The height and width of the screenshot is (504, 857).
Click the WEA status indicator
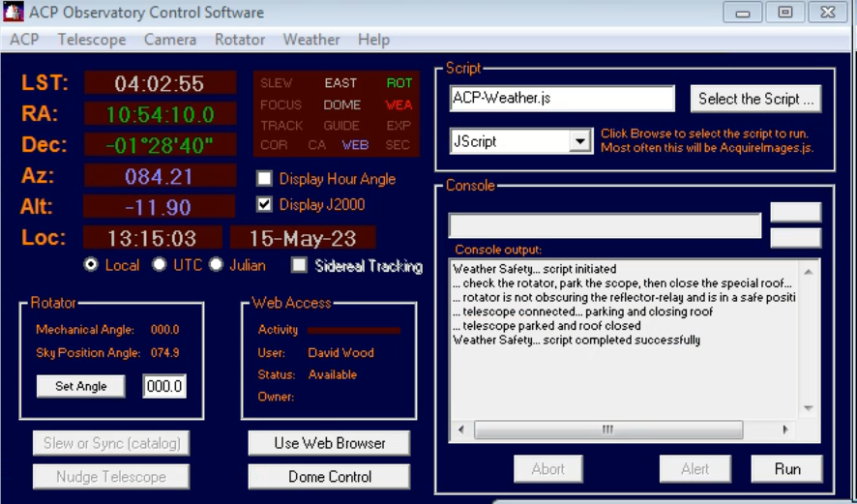[399, 104]
